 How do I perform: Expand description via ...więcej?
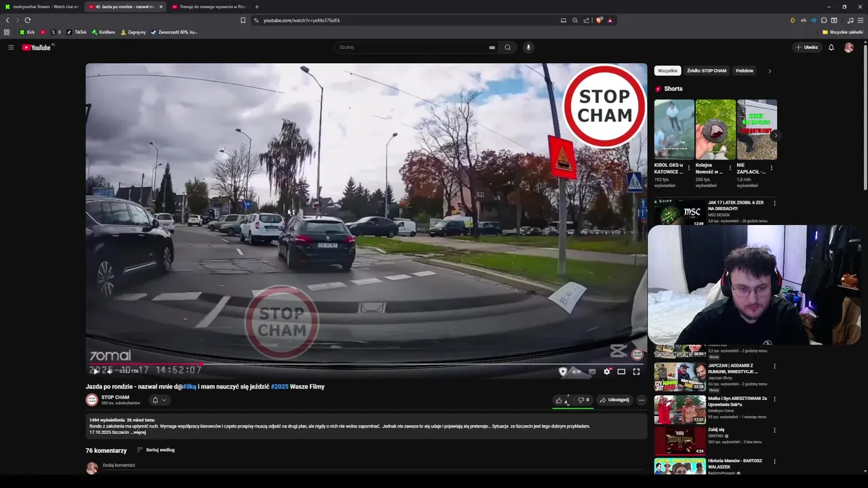pyautogui.click(x=138, y=432)
